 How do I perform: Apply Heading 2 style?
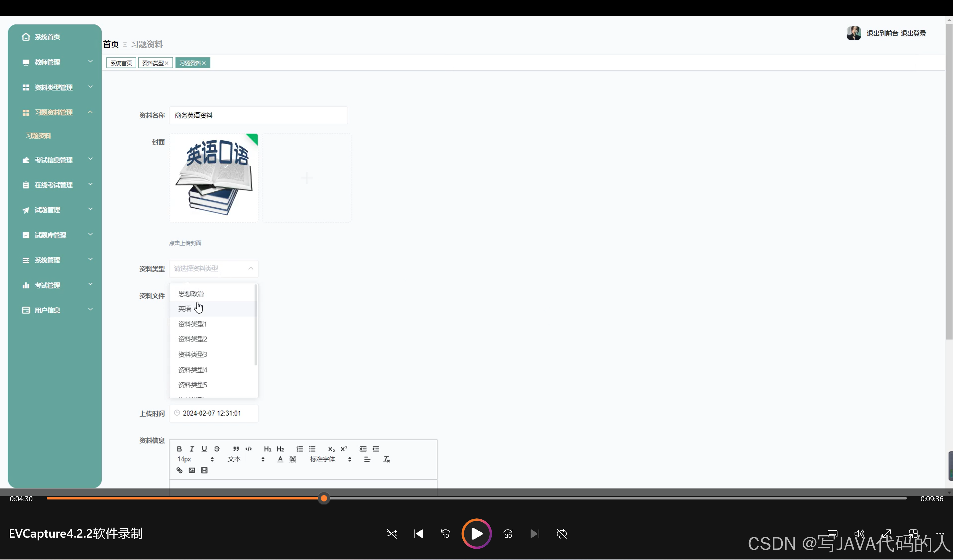(x=280, y=449)
